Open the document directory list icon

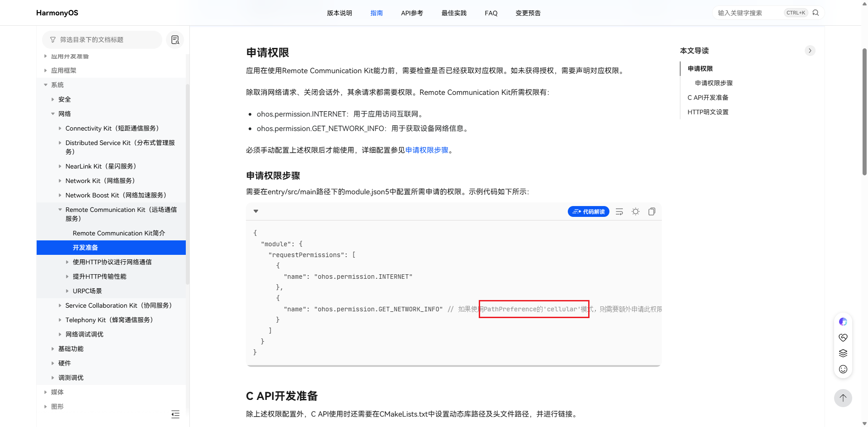coord(175,40)
